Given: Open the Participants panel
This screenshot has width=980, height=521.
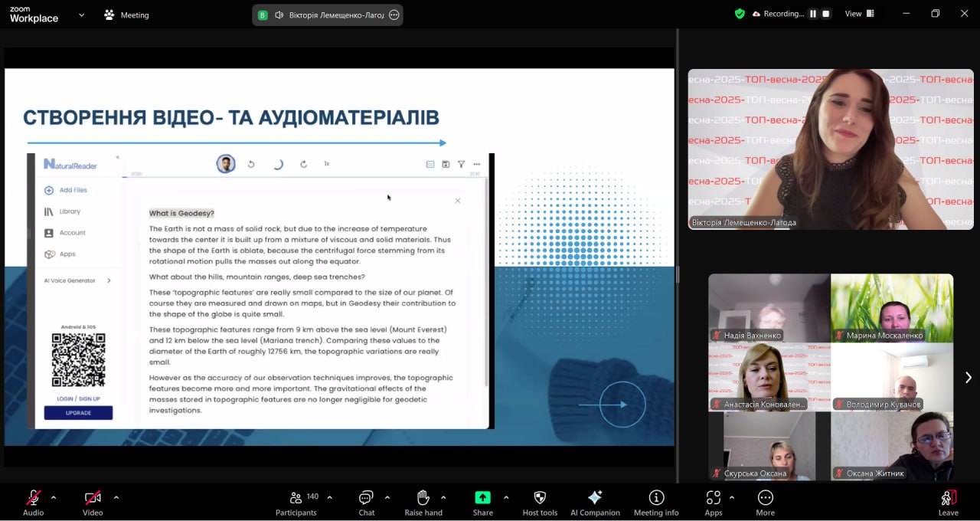Looking at the screenshot, I should coord(296,503).
